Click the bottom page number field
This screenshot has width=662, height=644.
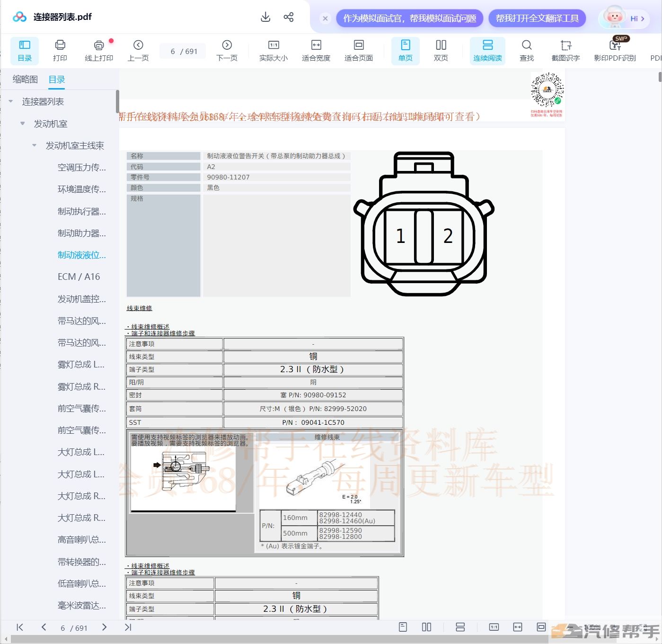coord(63,628)
